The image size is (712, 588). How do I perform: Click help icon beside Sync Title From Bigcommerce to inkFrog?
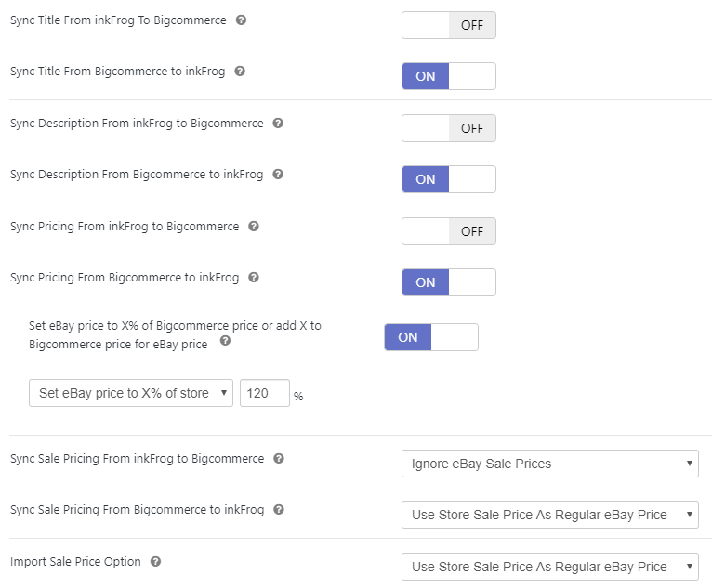tap(240, 71)
